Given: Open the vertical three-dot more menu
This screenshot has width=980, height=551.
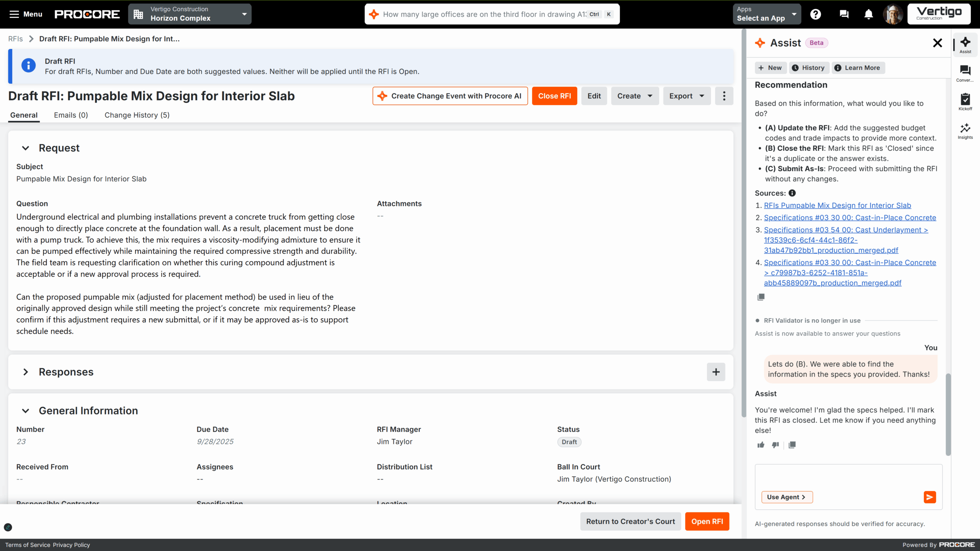Looking at the screenshot, I should [724, 96].
